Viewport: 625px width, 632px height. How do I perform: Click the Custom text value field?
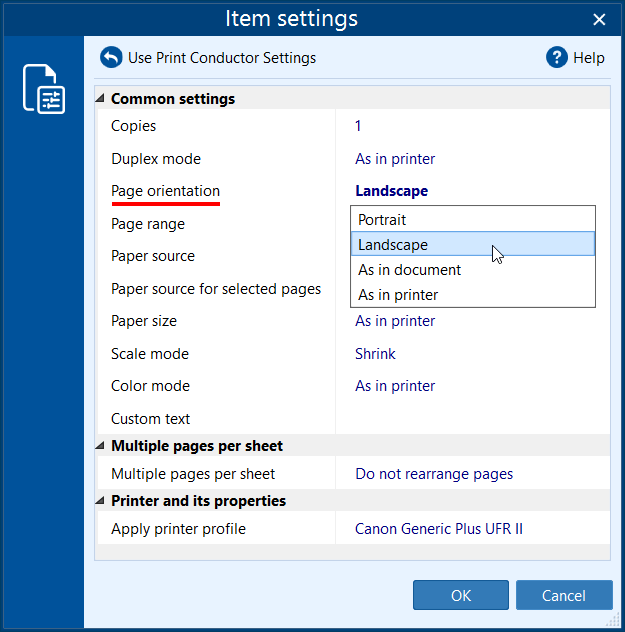click(x=473, y=418)
